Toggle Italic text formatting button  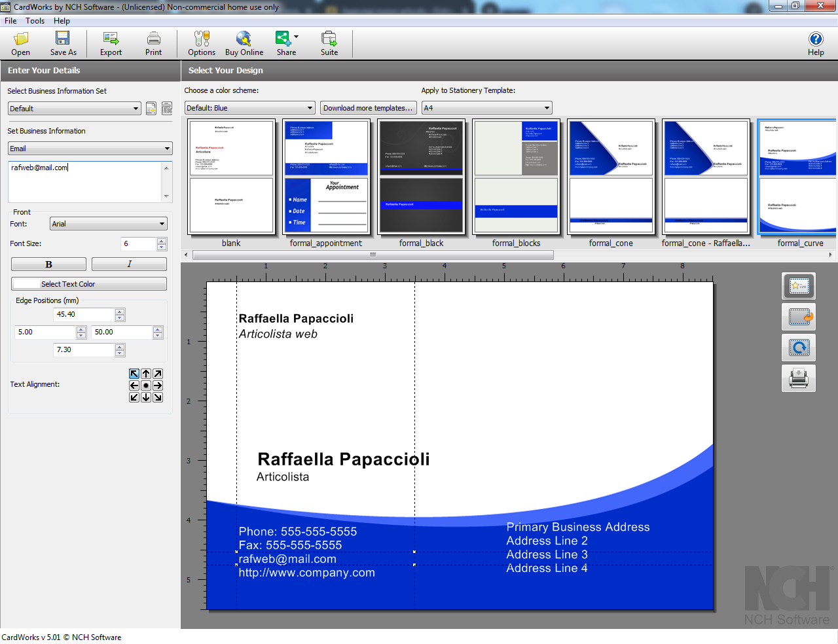pyautogui.click(x=129, y=264)
